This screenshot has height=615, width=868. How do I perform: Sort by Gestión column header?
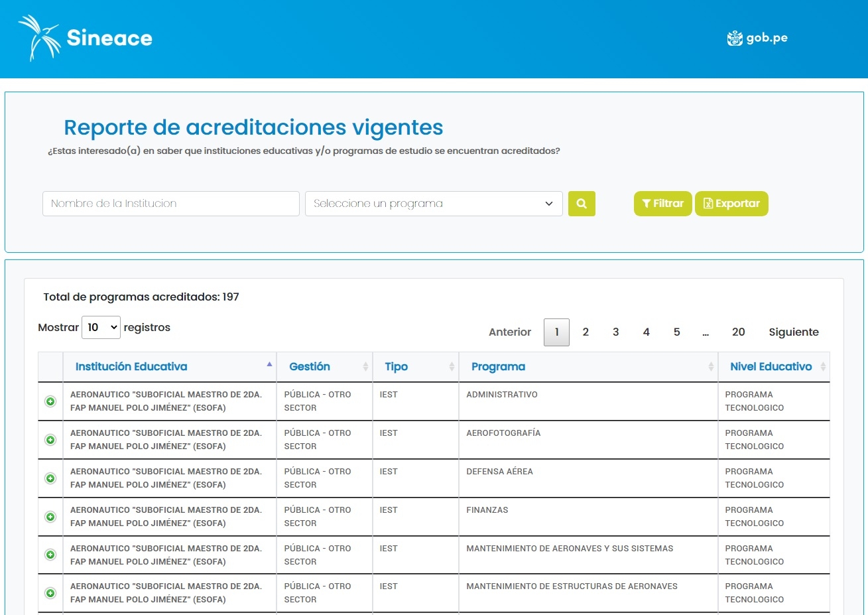[x=325, y=367]
